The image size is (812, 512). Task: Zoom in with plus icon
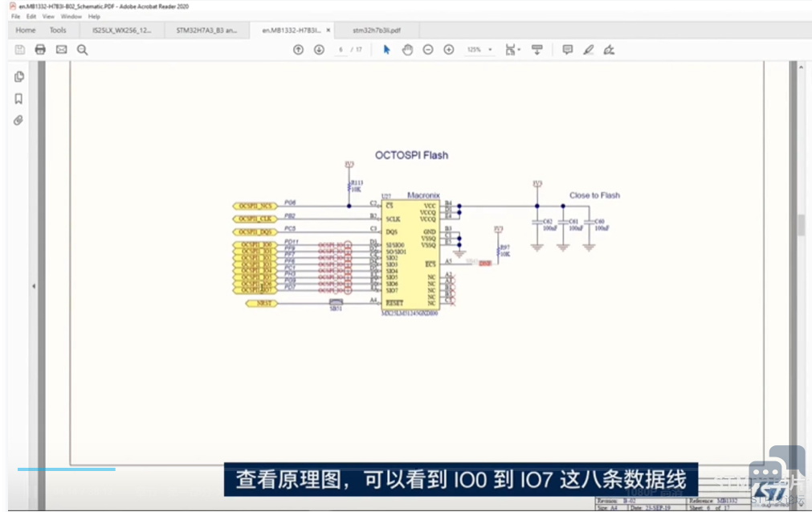coord(449,50)
